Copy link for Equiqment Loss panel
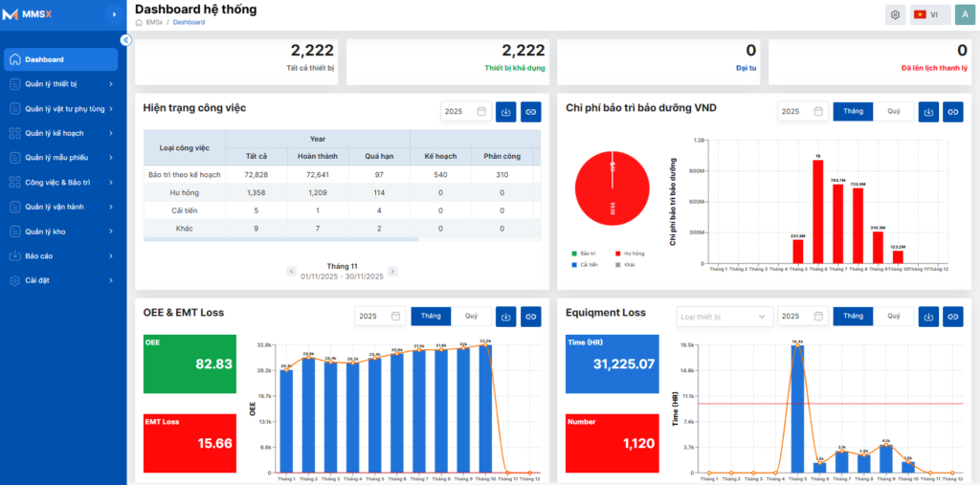This screenshot has width=980, height=485. tap(953, 317)
